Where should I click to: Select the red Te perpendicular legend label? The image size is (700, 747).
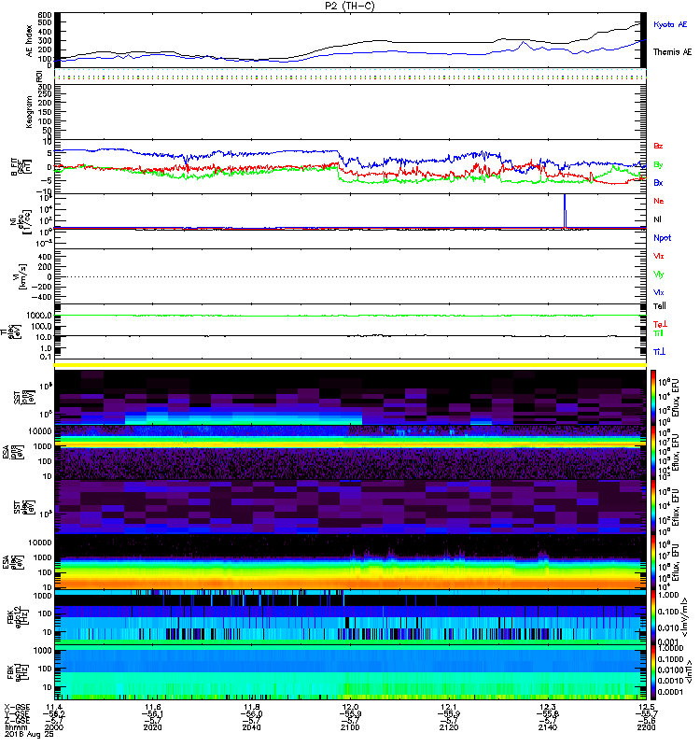coord(660,324)
